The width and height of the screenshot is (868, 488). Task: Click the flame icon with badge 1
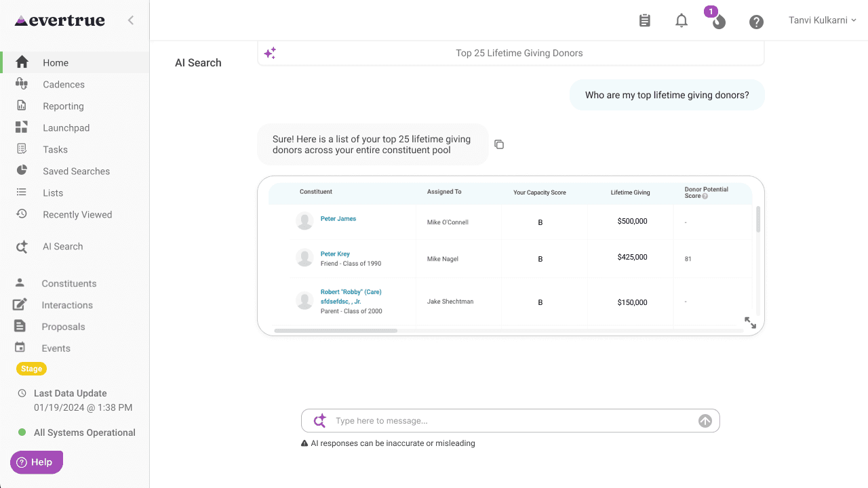point(718,21)
